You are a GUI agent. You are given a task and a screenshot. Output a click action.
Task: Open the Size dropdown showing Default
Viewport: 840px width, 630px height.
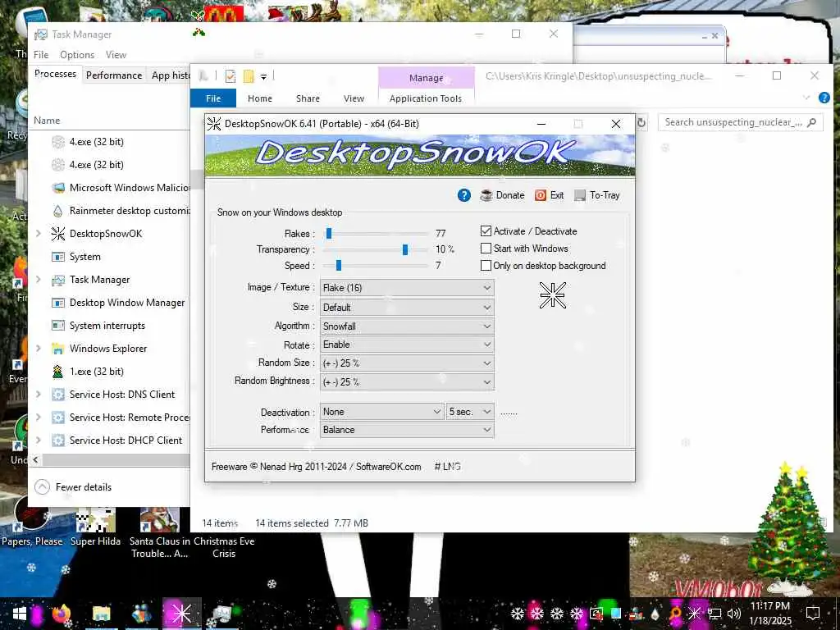407,308
